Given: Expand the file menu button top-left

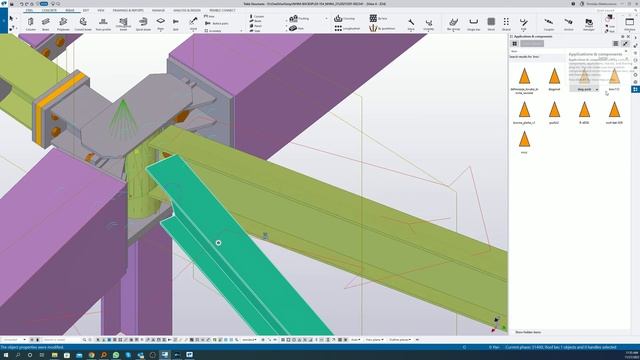Looking at the screenshot, I should pyautogui.click(x=4, y=21).
